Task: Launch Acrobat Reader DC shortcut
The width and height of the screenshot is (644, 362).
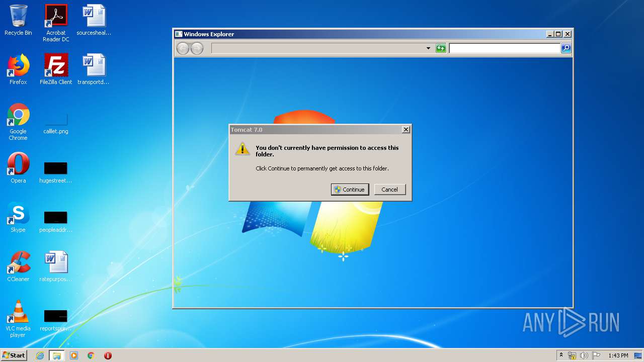Action: coord(56,23)
